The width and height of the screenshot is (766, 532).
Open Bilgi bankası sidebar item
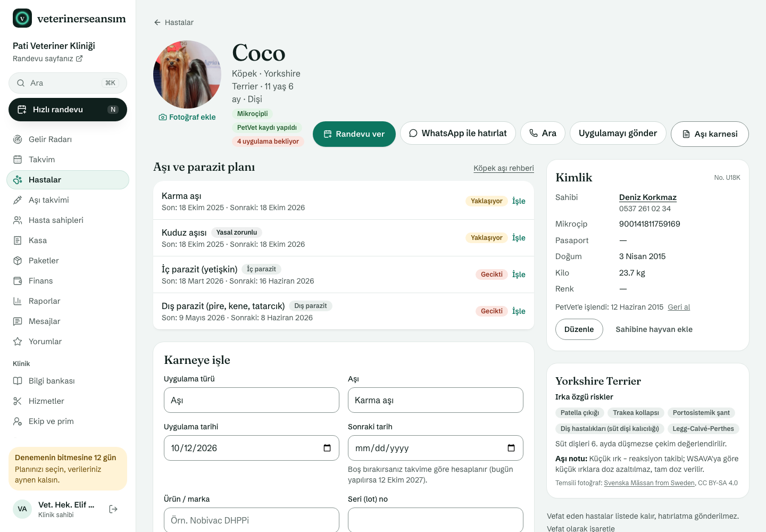(x=68, y=381)
